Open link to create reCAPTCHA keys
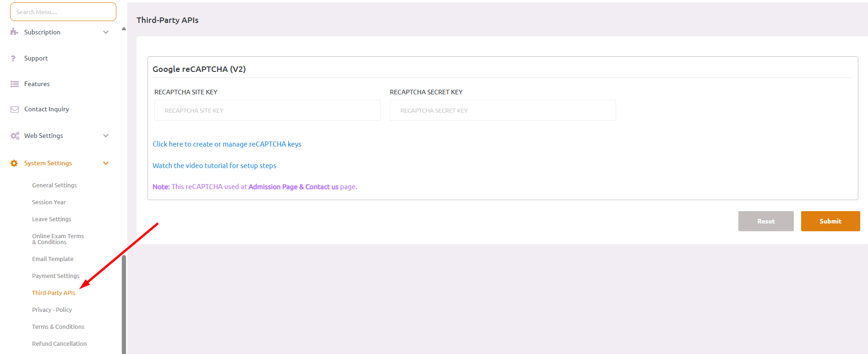Screen dimensions: 868x354 click(x=227, y=144)
